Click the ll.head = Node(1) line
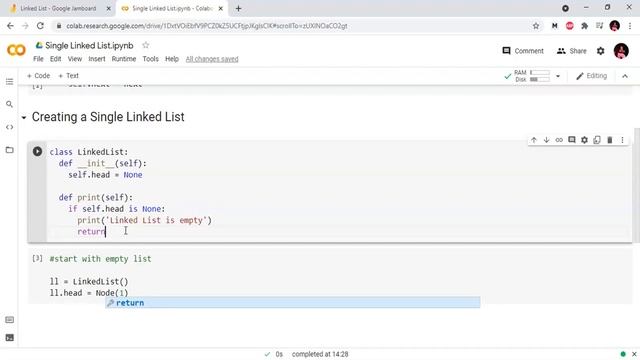 pos(89,293)
